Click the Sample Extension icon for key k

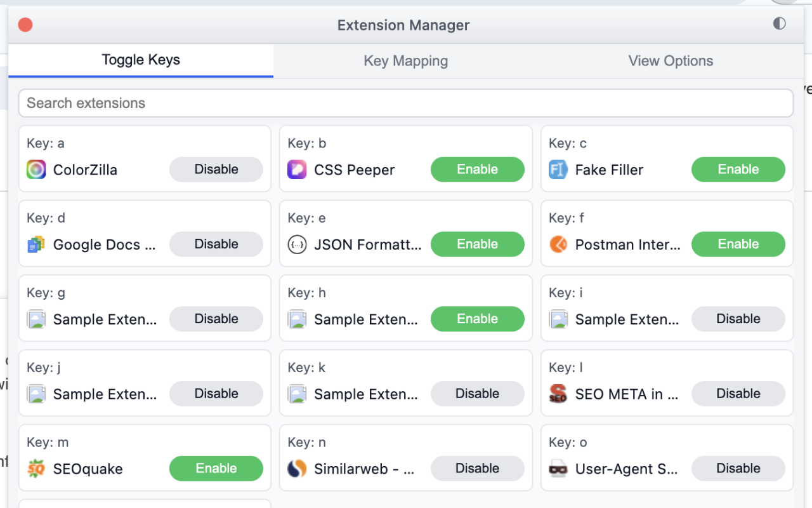point(297,394)
